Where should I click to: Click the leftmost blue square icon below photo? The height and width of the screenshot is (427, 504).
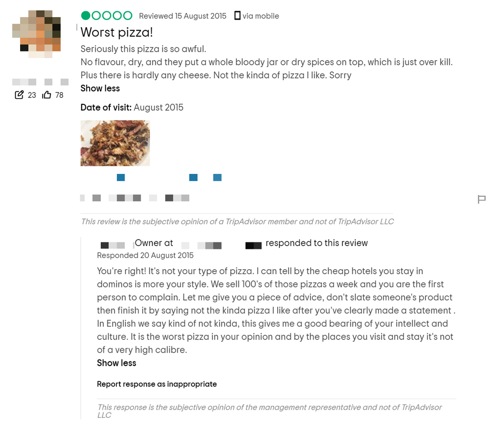click(x=120, y=177)
